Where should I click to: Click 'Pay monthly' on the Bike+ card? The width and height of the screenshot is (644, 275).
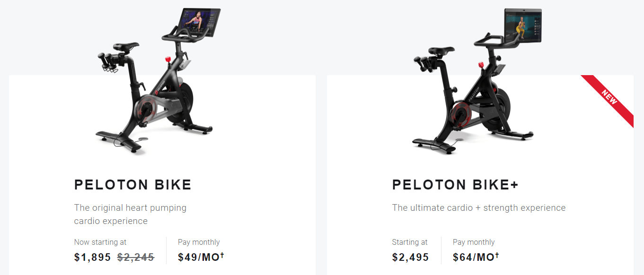[x=474, y=242]
